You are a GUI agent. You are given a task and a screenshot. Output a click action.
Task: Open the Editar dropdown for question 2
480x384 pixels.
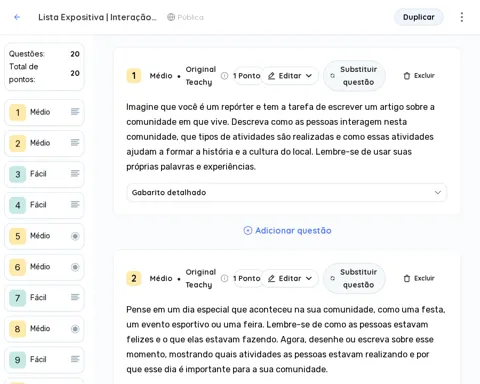pos(290,278)
